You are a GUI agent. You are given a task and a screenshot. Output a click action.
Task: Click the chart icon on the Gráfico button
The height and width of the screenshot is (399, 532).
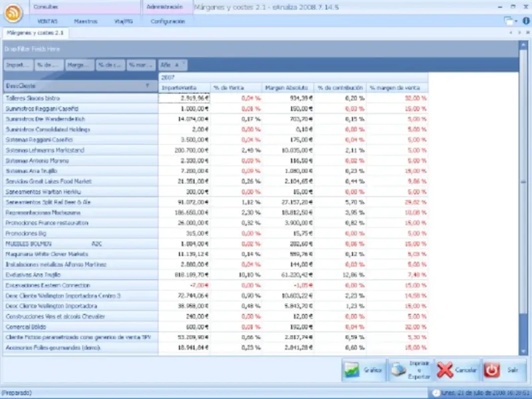(x=352, y=370)
